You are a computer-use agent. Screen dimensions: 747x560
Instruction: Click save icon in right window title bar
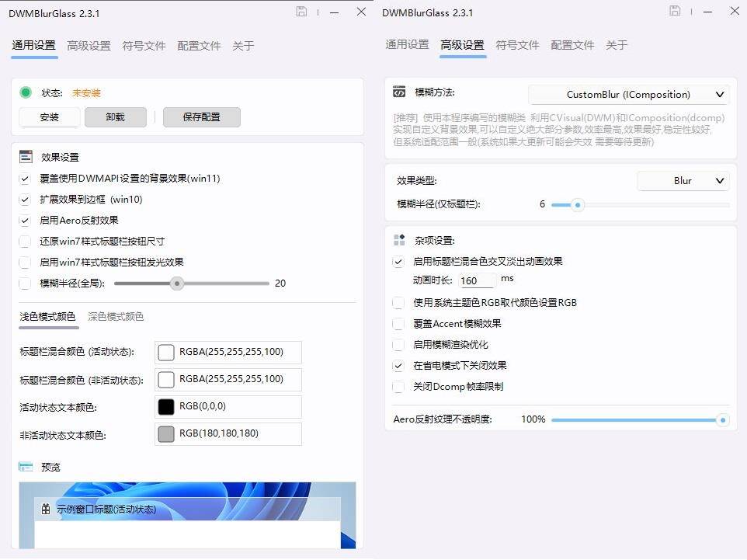coord(675,10)
